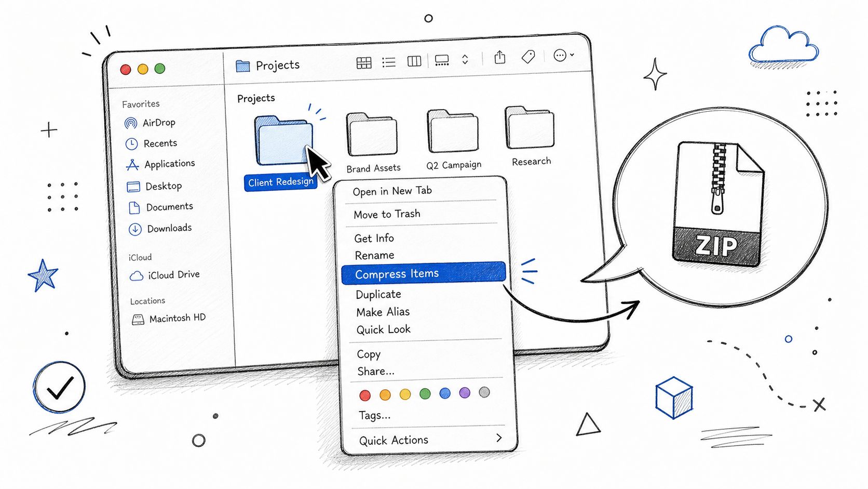Apply the gray tag color
Viewport: 868px width, 489px height.
click(484, 392)
